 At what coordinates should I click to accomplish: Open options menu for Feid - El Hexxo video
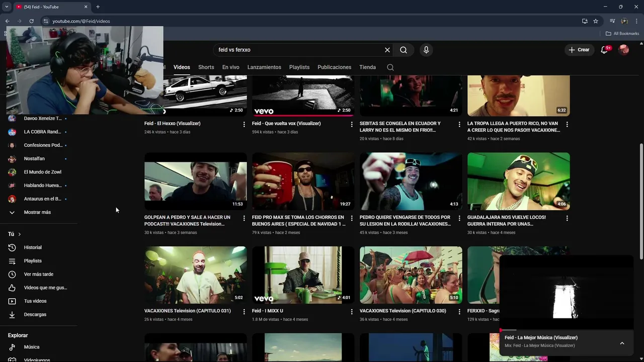click(x=244, y=124)
